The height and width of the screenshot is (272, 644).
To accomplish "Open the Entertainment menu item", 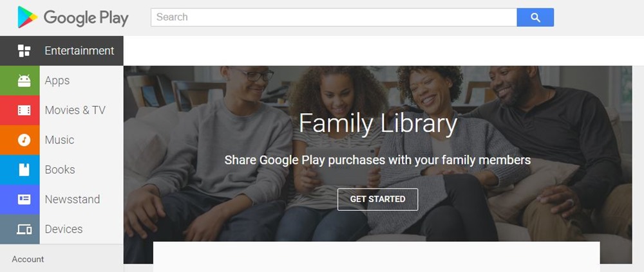I will [x=79, y=51].
